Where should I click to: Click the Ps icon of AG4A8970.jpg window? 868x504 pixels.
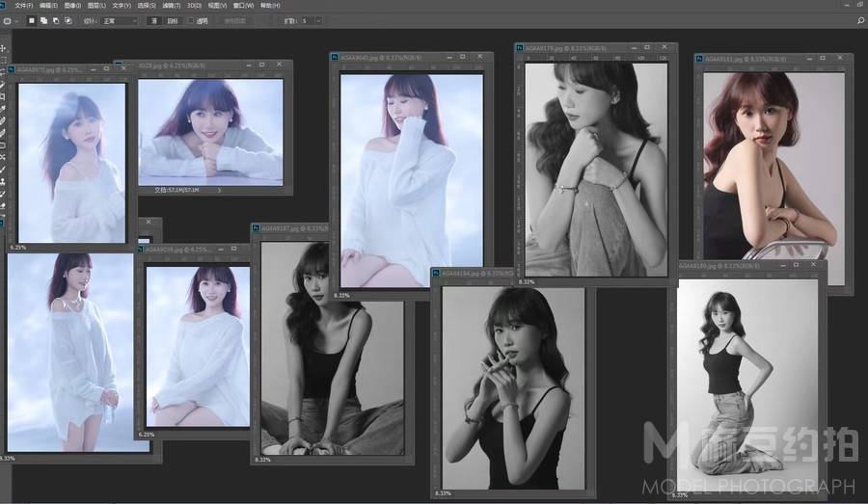click(x=11, y=69)
